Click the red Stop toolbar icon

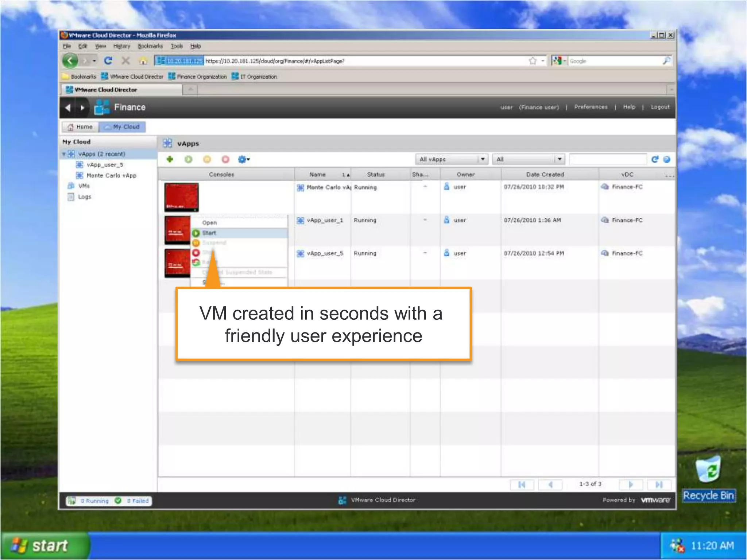pyautogui.click(x=225, y=159)
